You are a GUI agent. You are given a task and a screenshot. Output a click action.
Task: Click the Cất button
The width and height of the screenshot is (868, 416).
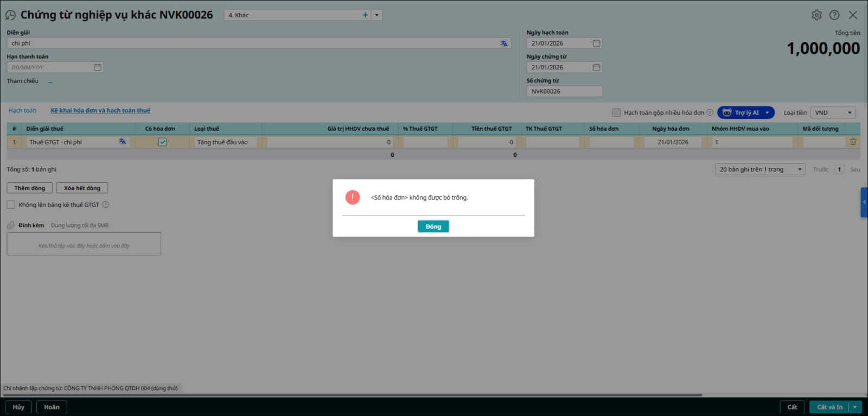coord(792,407)
